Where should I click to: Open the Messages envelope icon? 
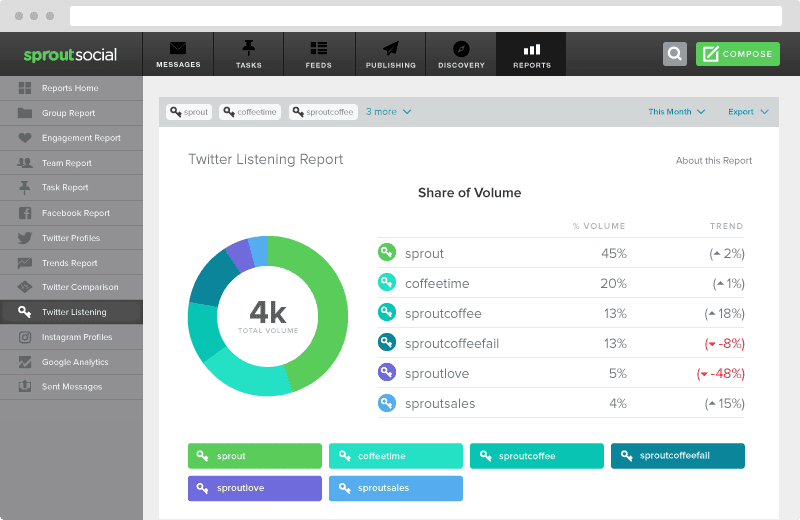178,48
